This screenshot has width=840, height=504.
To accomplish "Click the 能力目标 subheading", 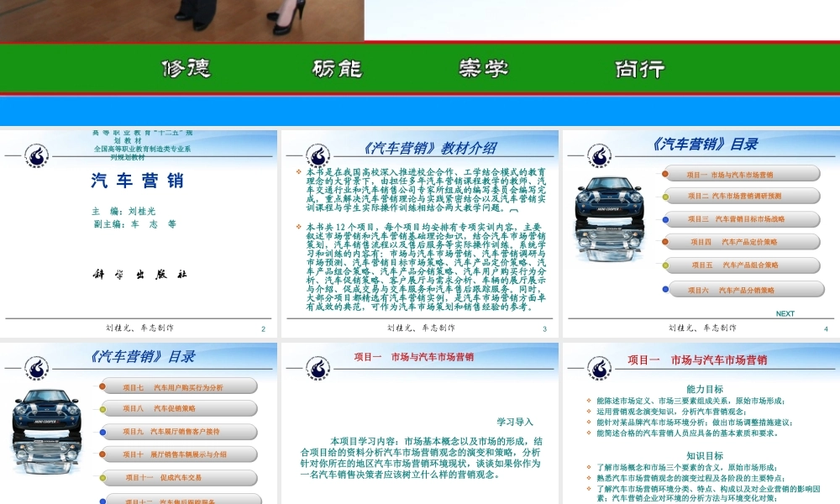I will [705, 389].
